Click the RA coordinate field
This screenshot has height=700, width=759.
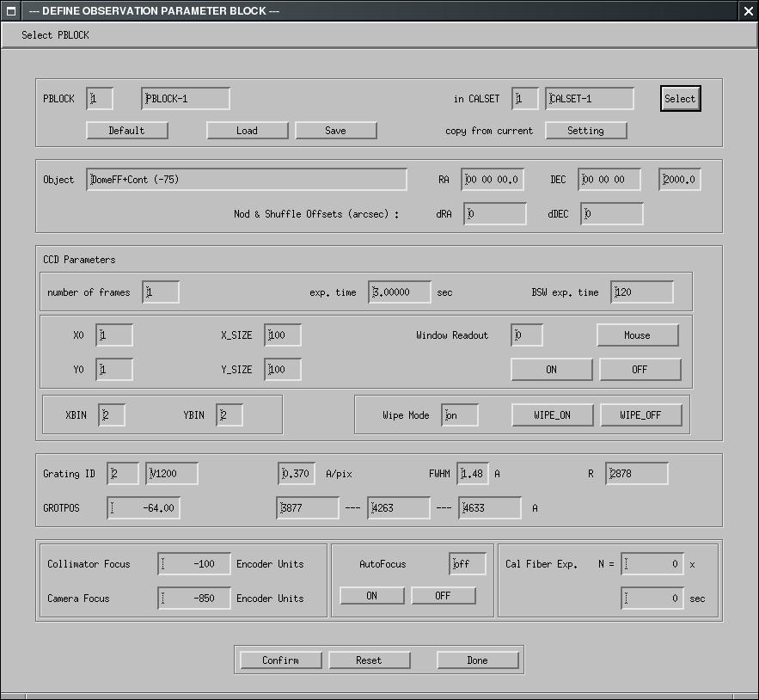[492, 180]
